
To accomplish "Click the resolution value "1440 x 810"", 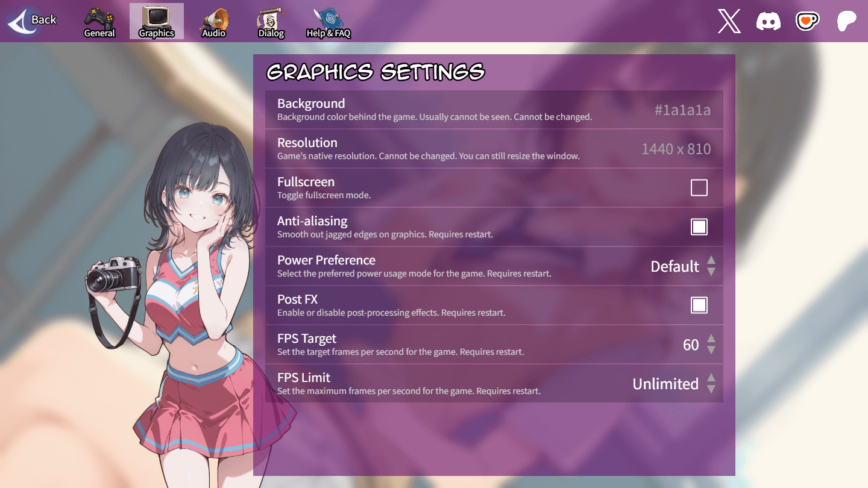I will click(x=676, y=149).
